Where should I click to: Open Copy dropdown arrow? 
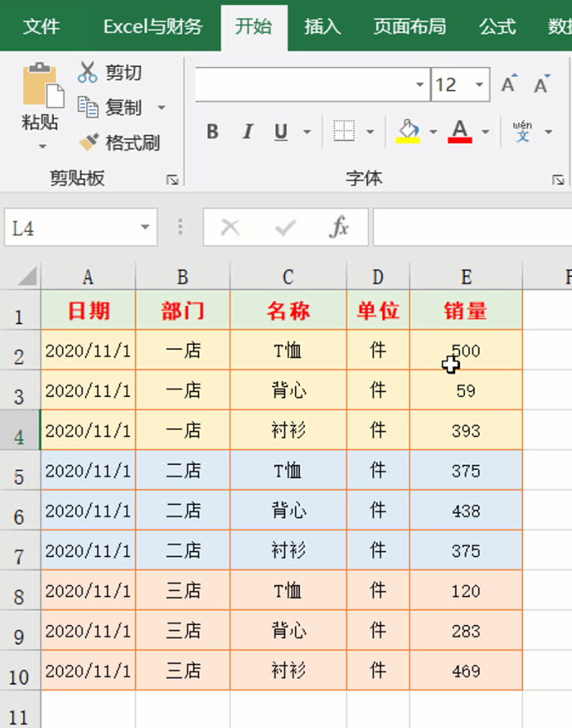pos(162,108)
